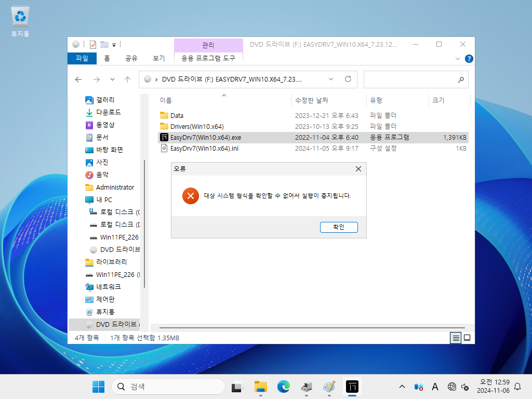Click 확인 in the error dialog
The width and height of the screenshot is (532, 399).
pos(339,227)
